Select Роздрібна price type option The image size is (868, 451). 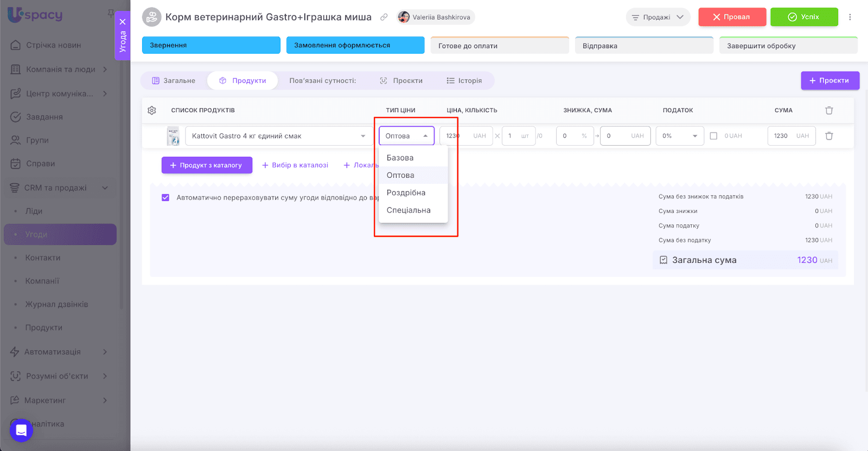click(x=406, y=193)
